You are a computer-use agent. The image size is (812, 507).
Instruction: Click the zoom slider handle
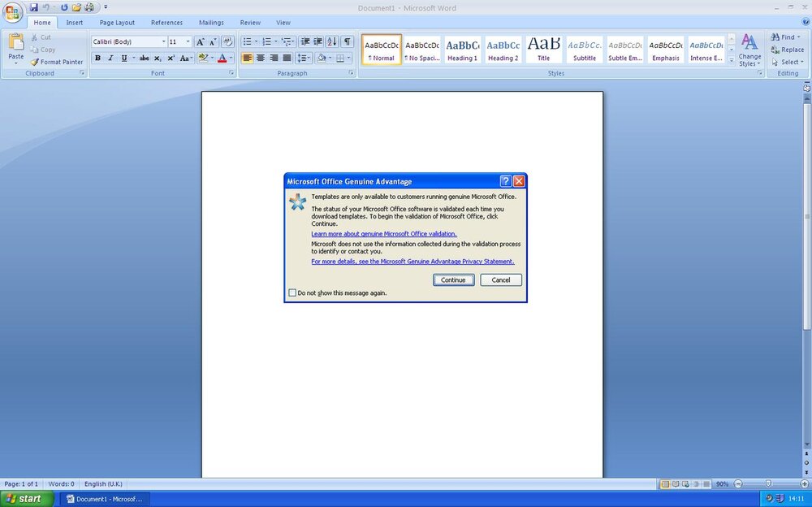click(768, 483)
